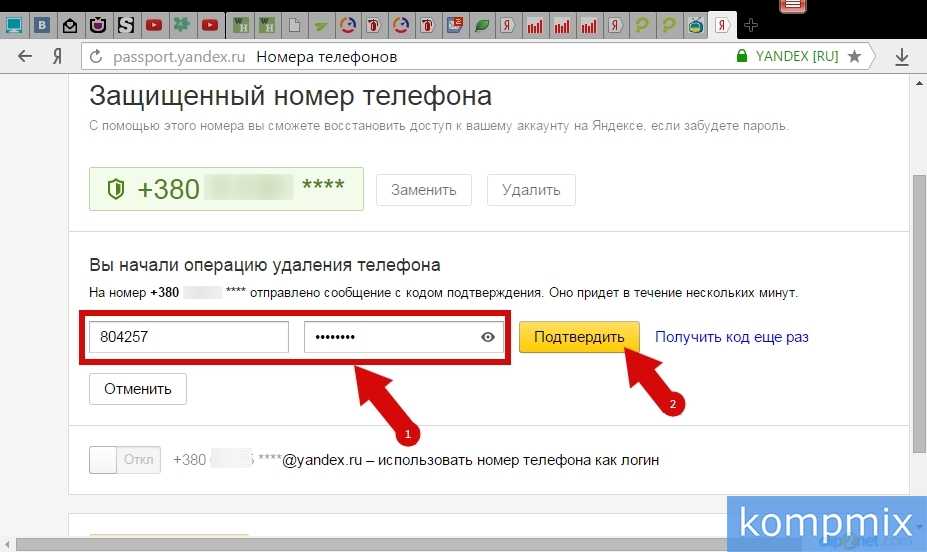Switch to the green leaf tab
The width and height of the screenshot is (927, 552).
click(x=482, y=25)
